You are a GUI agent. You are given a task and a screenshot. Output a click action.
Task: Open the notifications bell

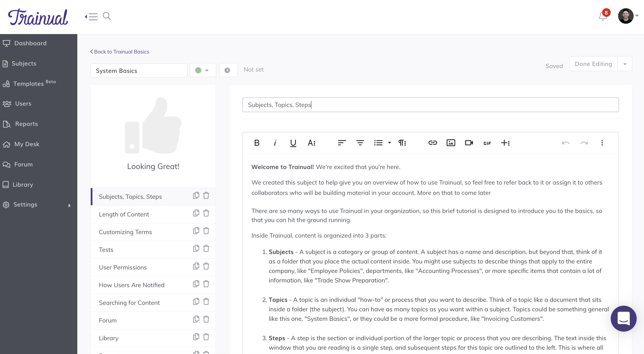click(x=603, y=16)
